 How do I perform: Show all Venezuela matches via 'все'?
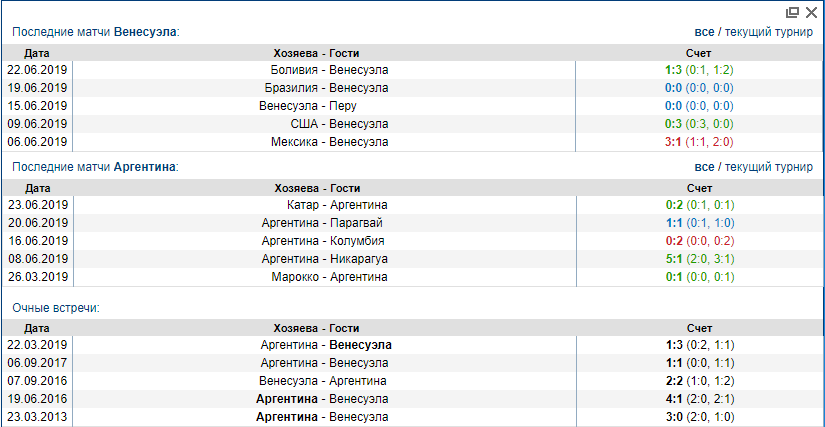coord(704,32)
